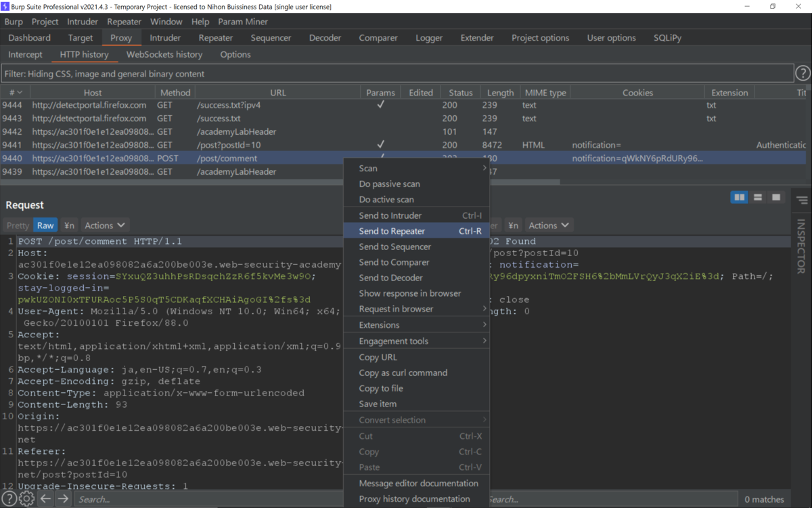Sort by the Status column header

461,92
